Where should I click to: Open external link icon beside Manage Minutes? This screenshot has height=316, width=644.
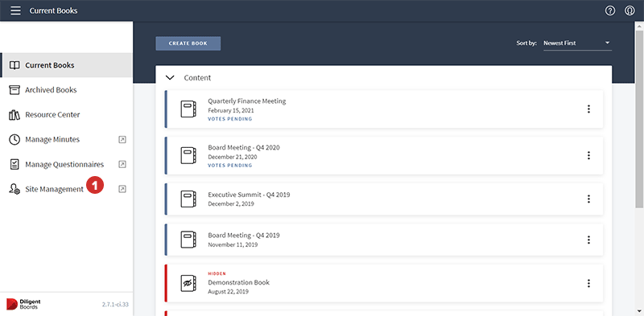click(x=122, y=140)
